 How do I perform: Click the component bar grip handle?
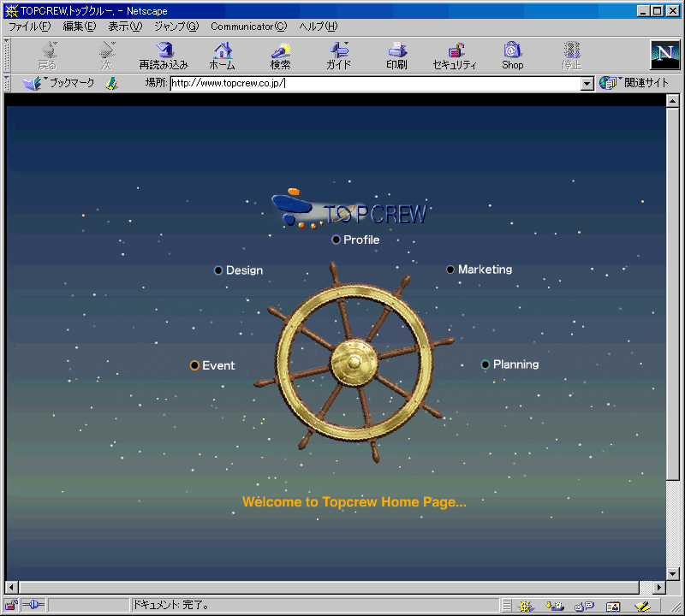click(x=506, y=606)
